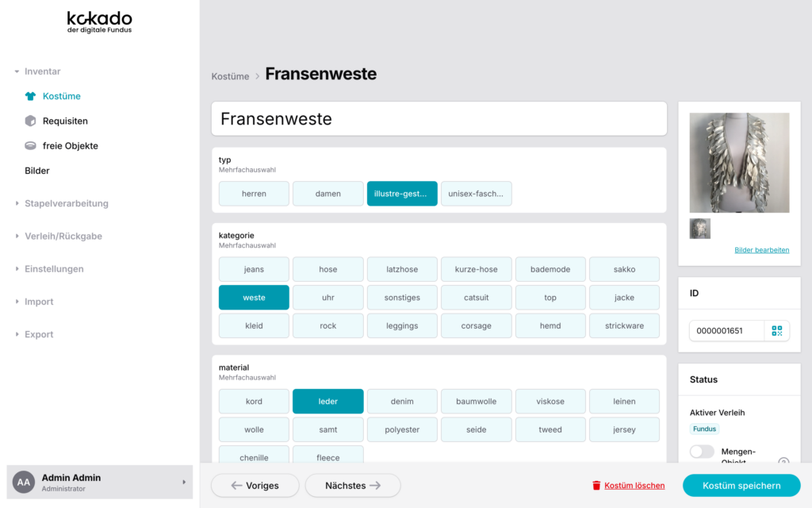Click the Kostüme breadcrumb link
Viewport: 812px width, 508px height.
(x=231, y=76)
